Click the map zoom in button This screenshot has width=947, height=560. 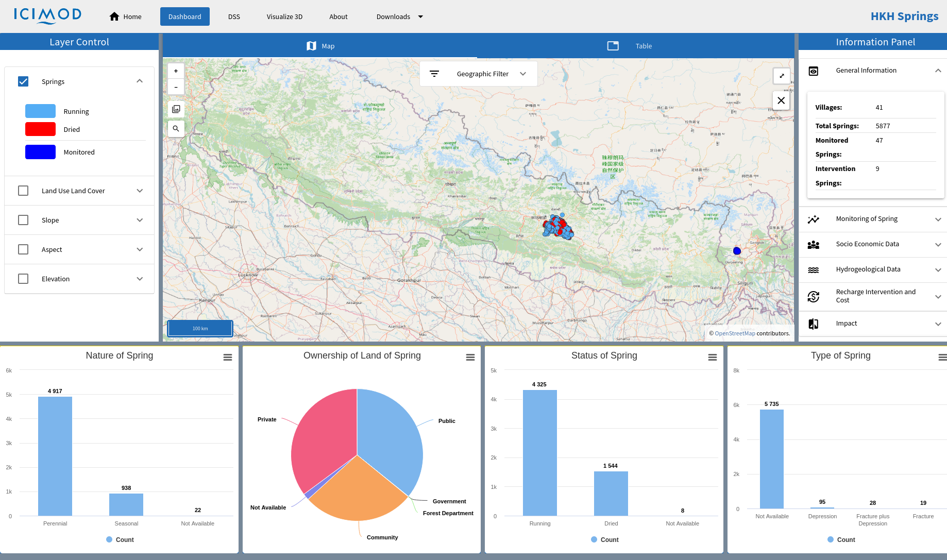(x=176, y=71)
